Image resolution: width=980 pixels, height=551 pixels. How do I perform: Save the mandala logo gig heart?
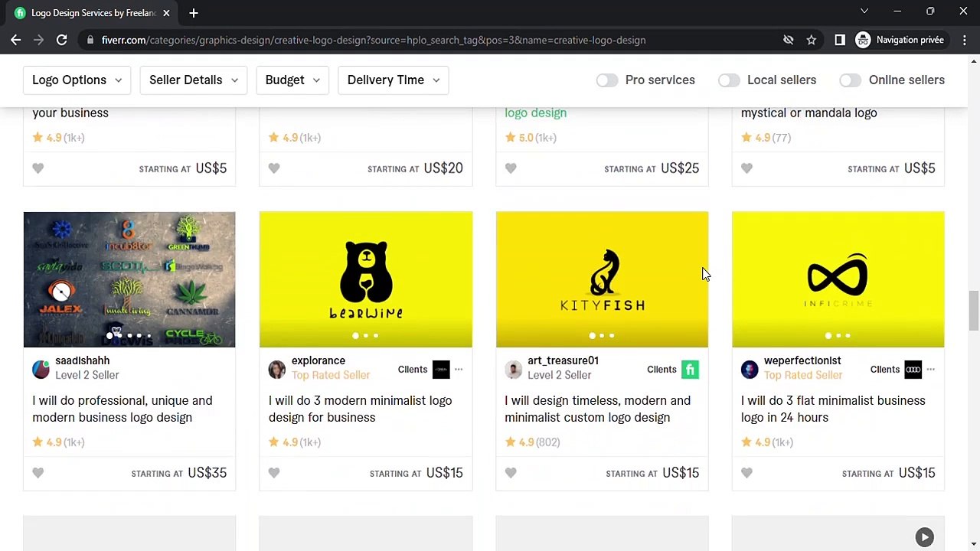[x=746, y=168]
